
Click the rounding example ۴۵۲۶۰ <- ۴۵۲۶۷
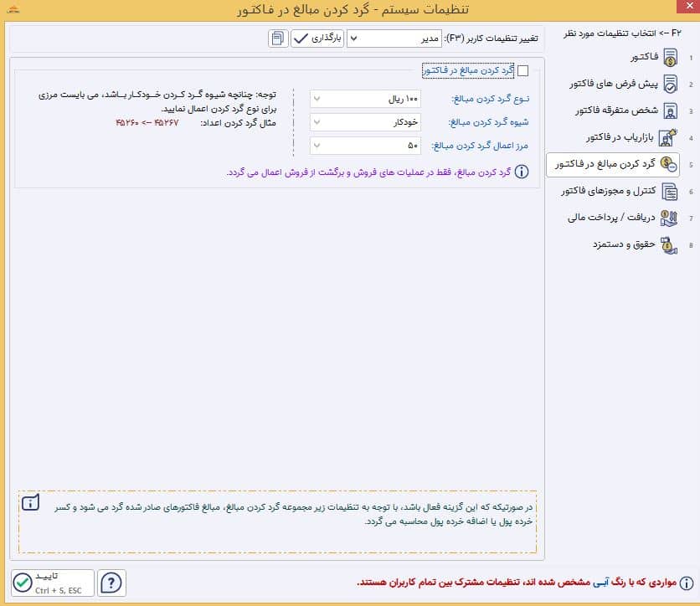(147, 123)
